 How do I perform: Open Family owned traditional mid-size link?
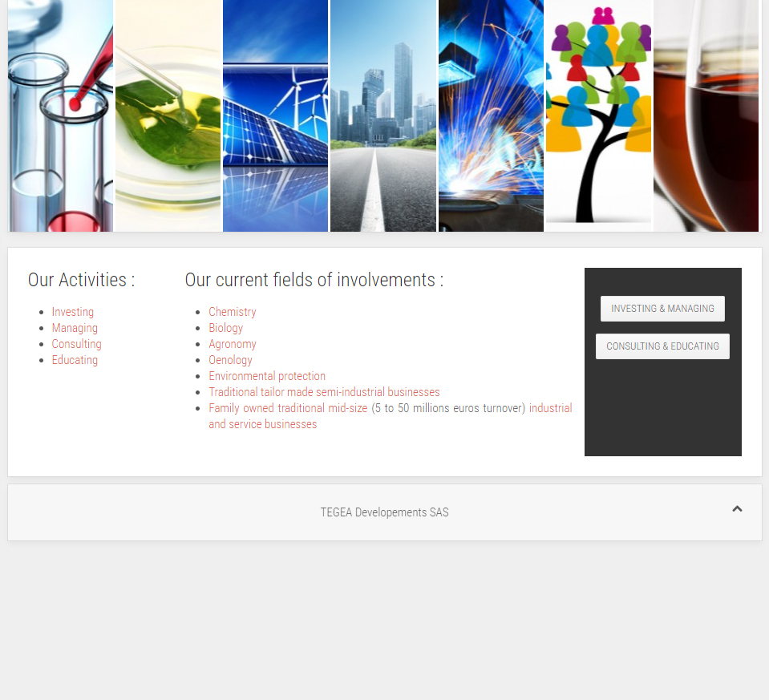point(288,408)
